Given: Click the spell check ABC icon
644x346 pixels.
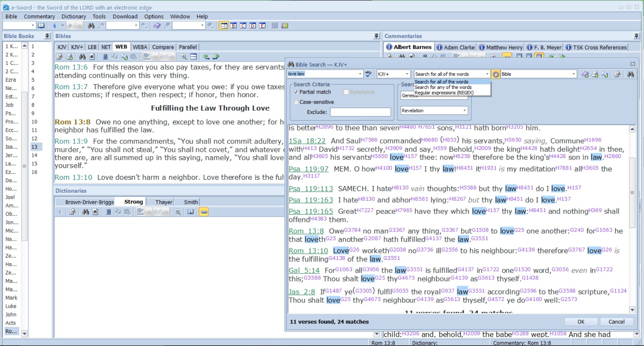Looking at the screenshot, I should (x=368, y=74).
